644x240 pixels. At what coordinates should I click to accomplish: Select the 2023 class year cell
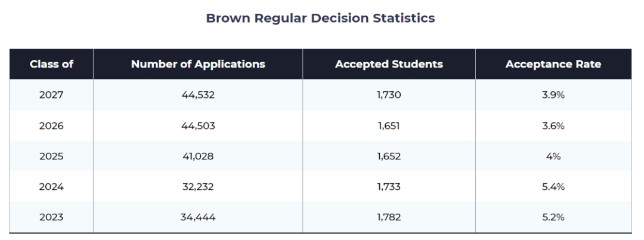[x=51, y=217]
